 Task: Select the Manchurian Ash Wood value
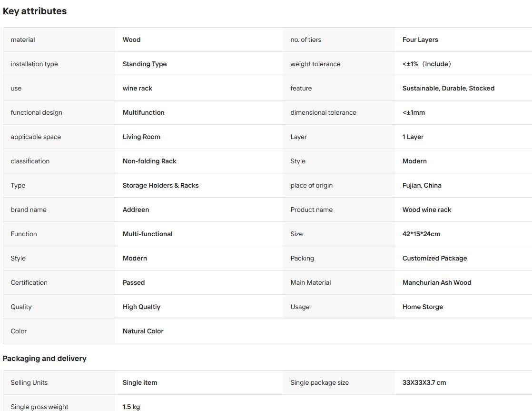click(x=437, y=282)
